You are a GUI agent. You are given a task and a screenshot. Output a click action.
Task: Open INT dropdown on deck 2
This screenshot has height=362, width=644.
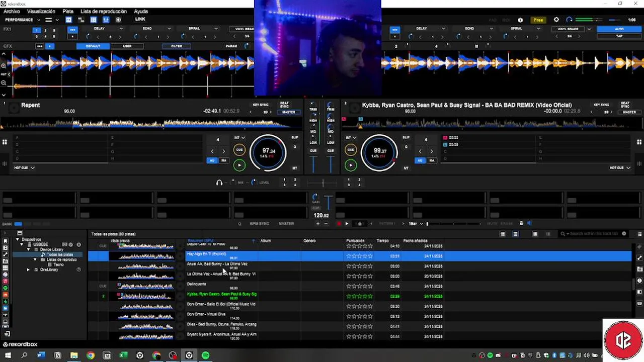(350, 137)
